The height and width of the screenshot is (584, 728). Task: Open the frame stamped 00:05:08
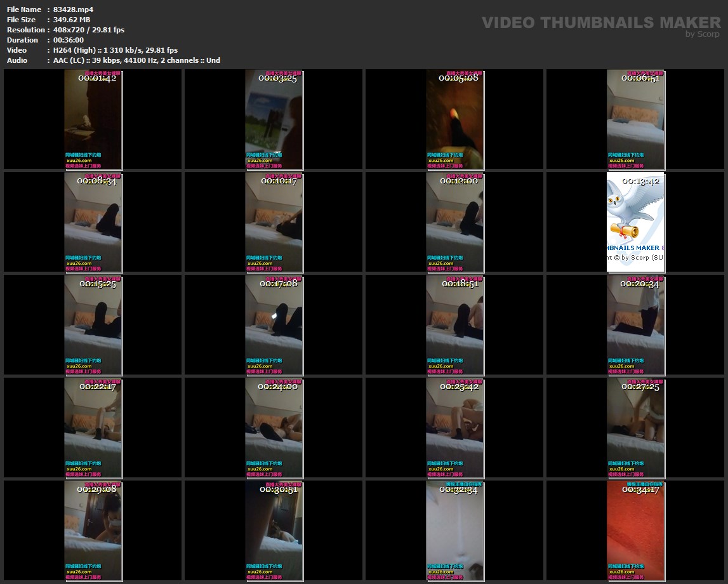click(x=454, y=119)
